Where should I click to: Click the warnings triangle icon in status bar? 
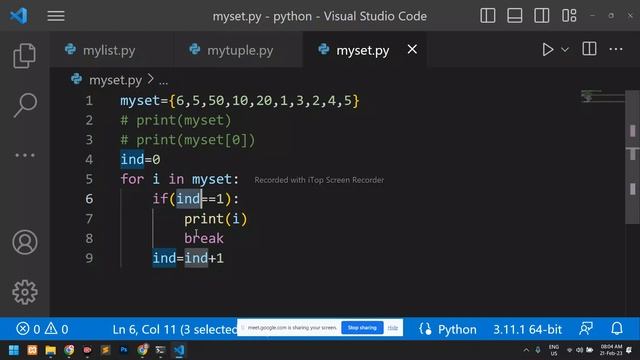tap(51, 329)
